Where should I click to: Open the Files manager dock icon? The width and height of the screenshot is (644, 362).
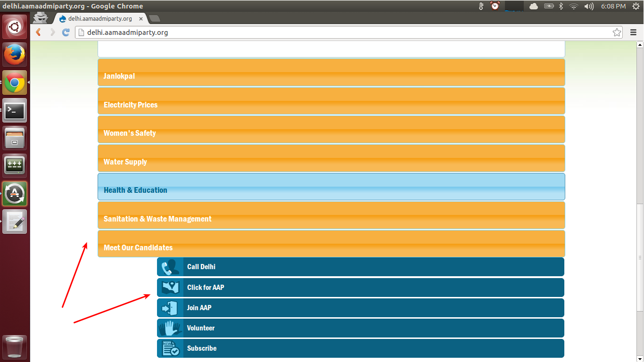(x=15, y=138)
